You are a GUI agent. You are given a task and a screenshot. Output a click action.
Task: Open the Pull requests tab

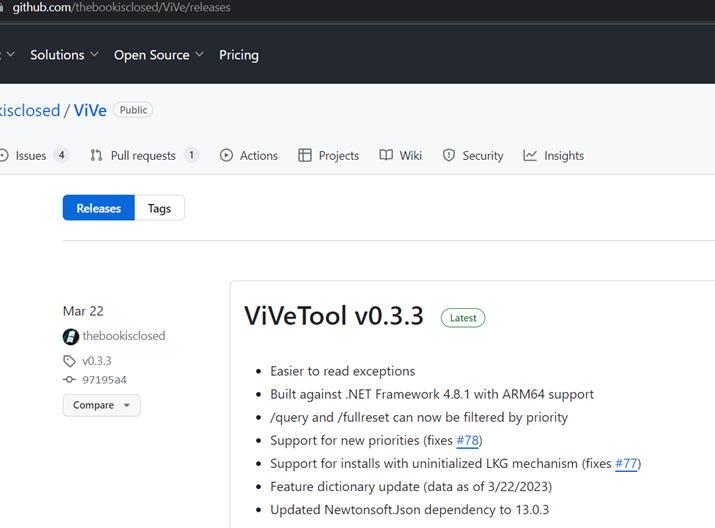pyautogui.click(x=145, y=155)
